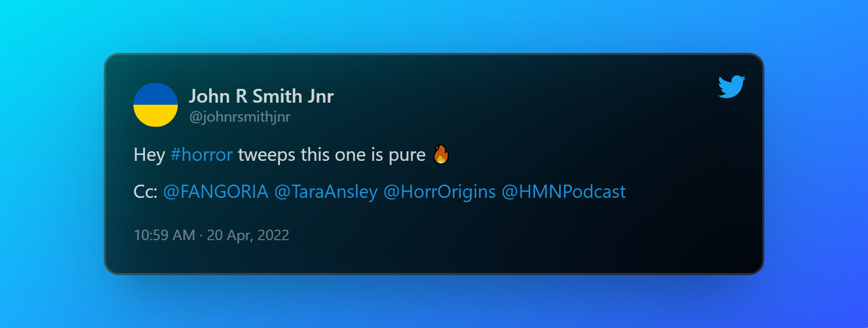Follow the @HorrOrigins mention link
The width and height of the screenshot is (868, 328).
tap(440, 192)
